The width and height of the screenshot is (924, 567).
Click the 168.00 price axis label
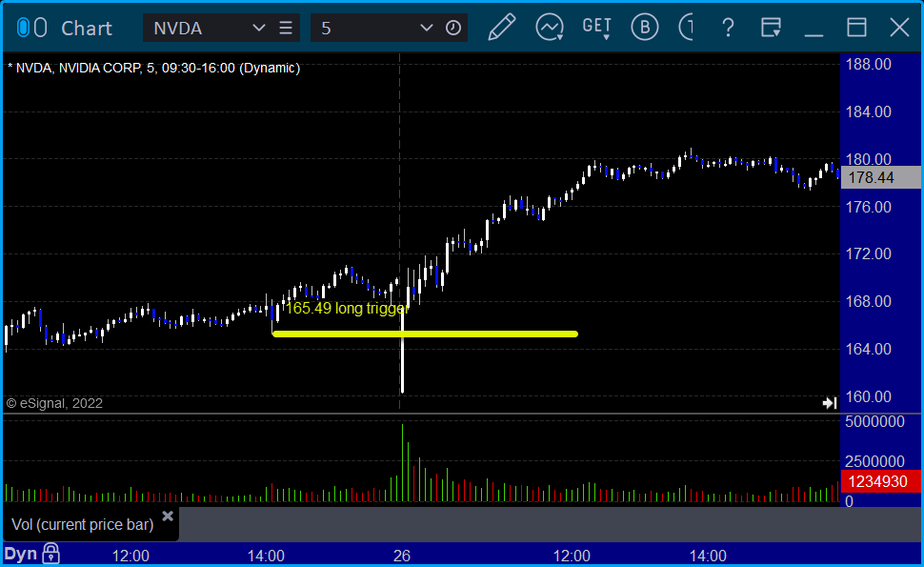pyautogui.click(x=869, y=301)
